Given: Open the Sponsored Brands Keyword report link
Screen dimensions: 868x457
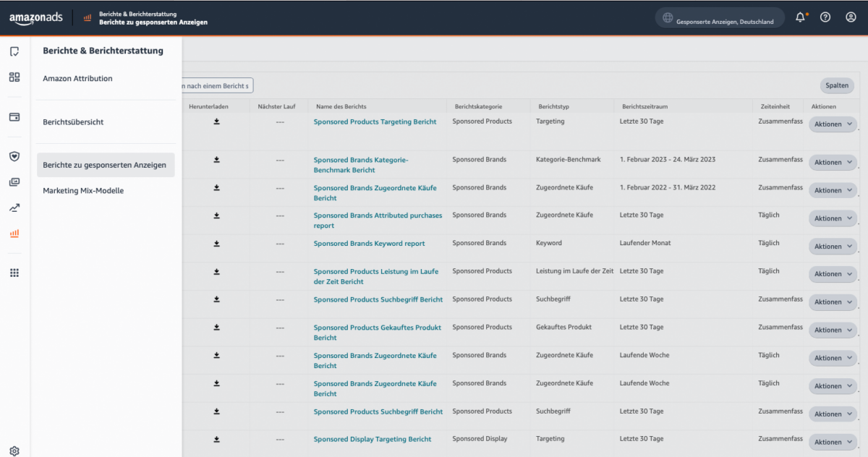Looking at the screenshot, I should tap(369, 244).
